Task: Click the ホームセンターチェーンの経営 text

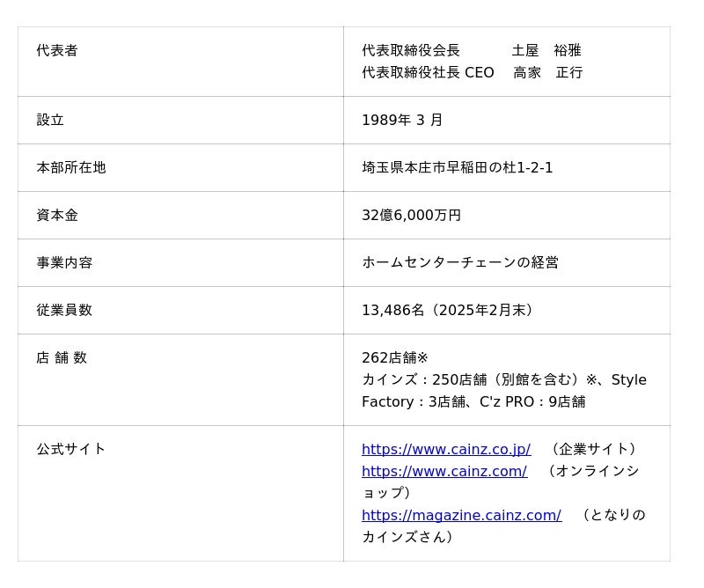Action: [x=459, y=262]
